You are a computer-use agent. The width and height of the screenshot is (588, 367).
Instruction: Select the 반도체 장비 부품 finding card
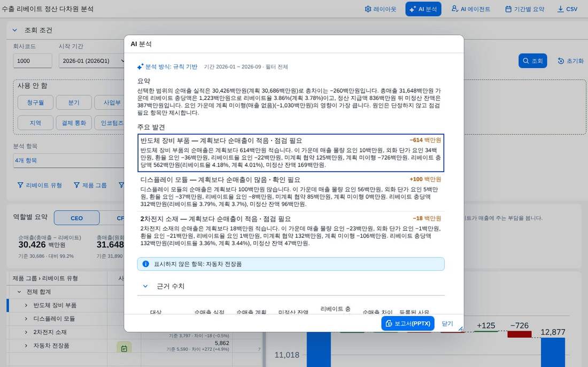click(x=291, y=153)
